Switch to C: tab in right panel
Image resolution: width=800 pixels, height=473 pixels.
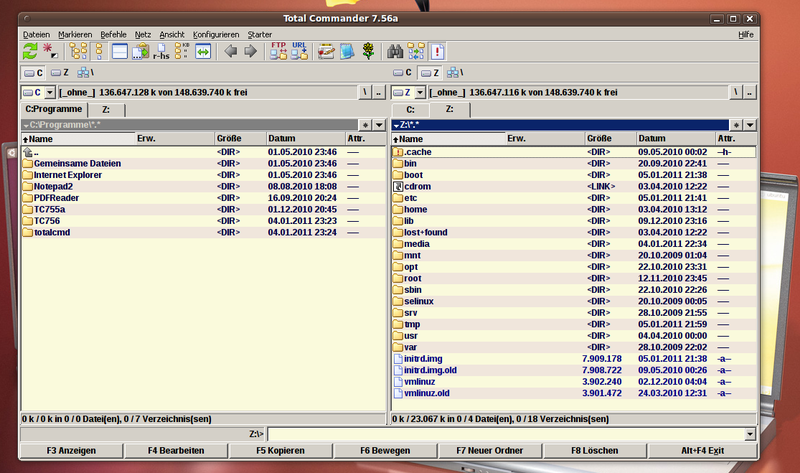click(410, 110)
